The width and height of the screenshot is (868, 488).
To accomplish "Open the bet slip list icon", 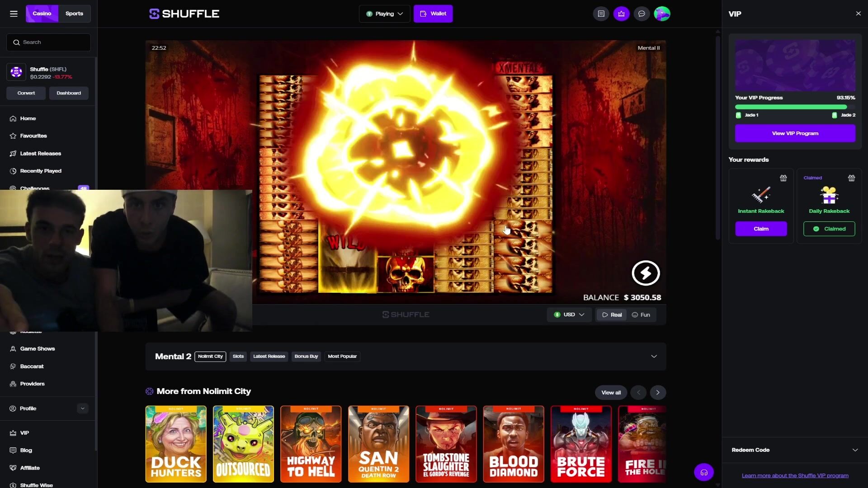I will [601, 14].
